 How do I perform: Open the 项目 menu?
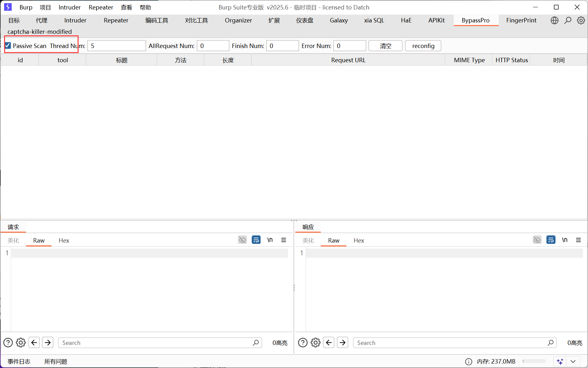[x=45, y=7]
